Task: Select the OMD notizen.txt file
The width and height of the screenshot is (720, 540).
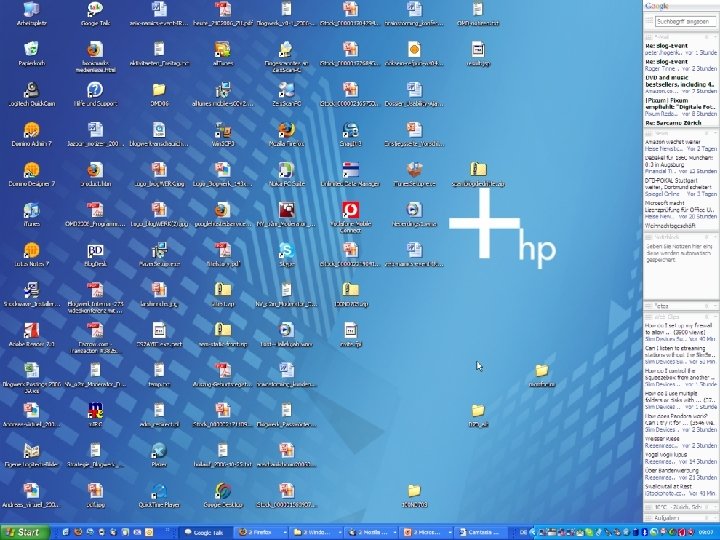Action: [478, 14]
